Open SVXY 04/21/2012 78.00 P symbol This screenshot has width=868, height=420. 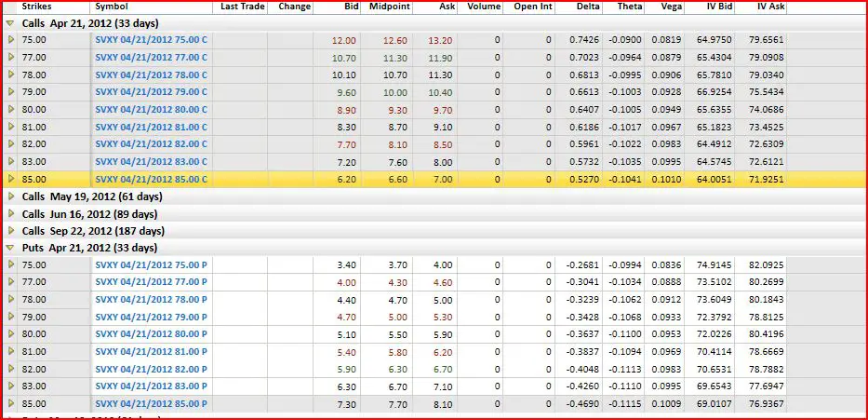coord(151,299)
